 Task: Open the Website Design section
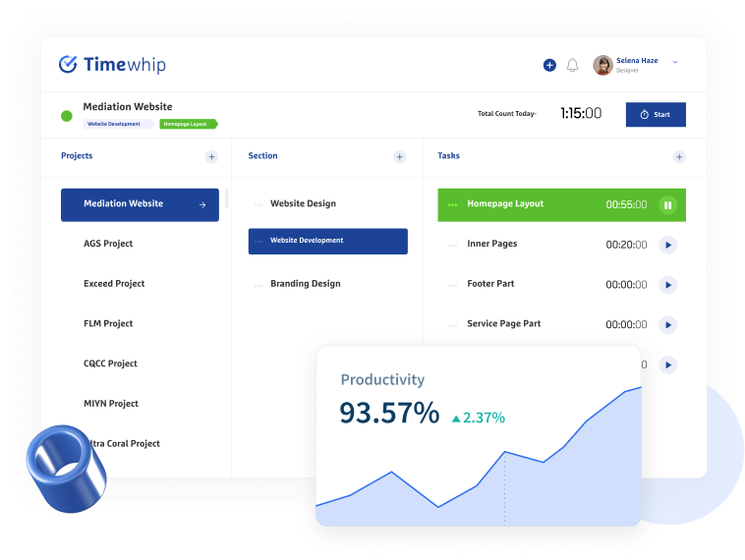303,204
